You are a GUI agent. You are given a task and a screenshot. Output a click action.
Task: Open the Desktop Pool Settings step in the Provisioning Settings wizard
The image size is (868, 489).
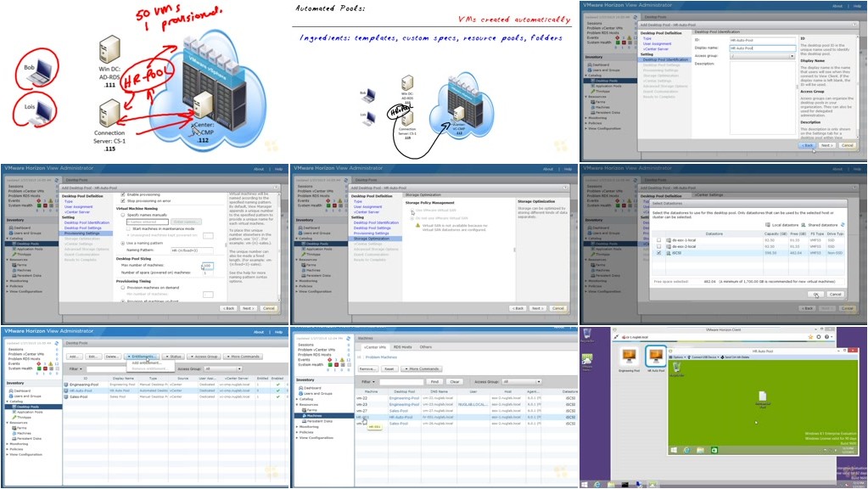coord(83,228)
